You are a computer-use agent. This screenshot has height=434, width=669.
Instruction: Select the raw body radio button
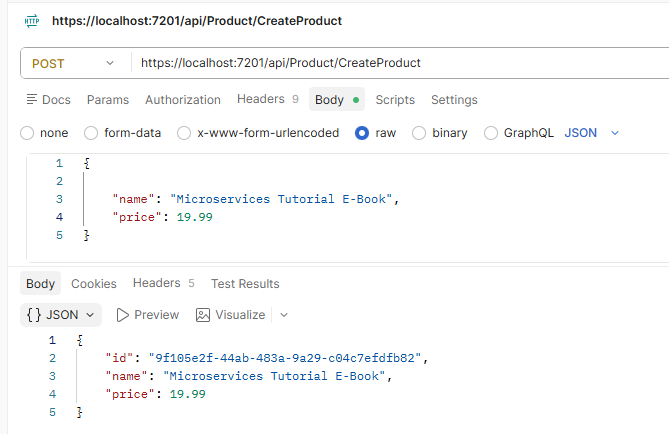pyautogui.click(x=362, y=133)
